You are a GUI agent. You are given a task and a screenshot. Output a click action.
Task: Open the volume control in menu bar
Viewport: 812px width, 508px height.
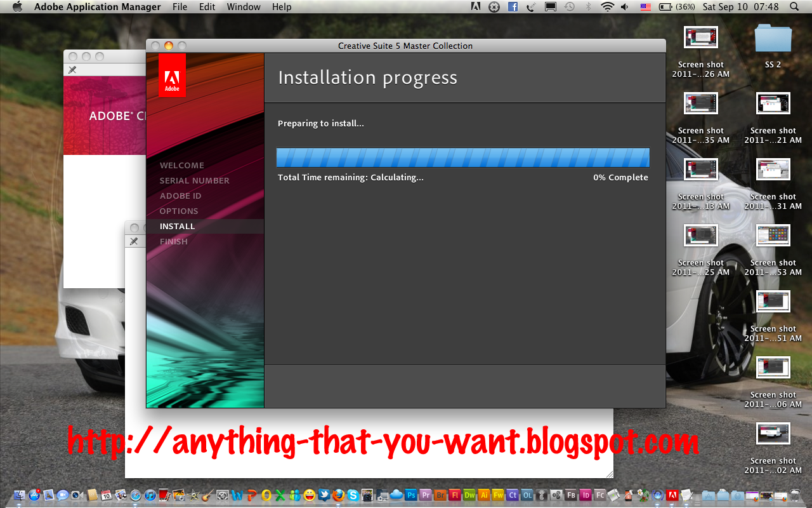tap(625, 7)
